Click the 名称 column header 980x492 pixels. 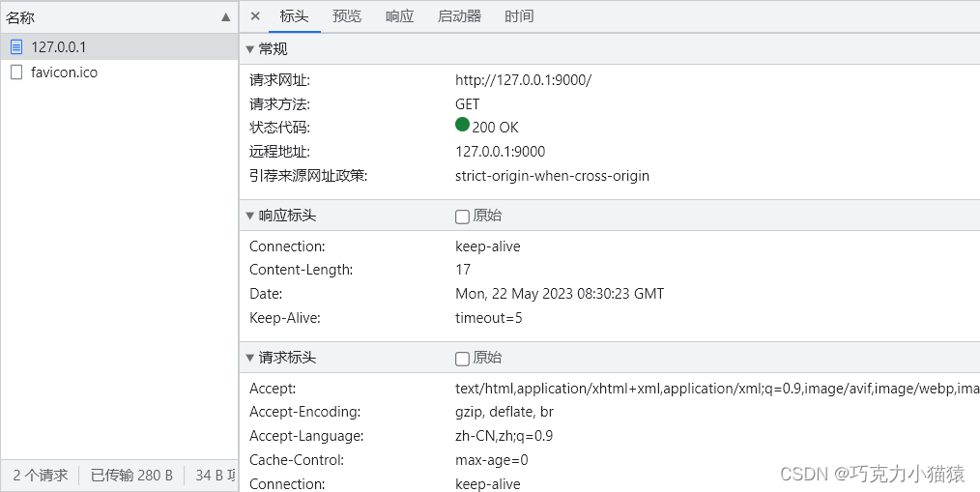(x=119, y=17)
